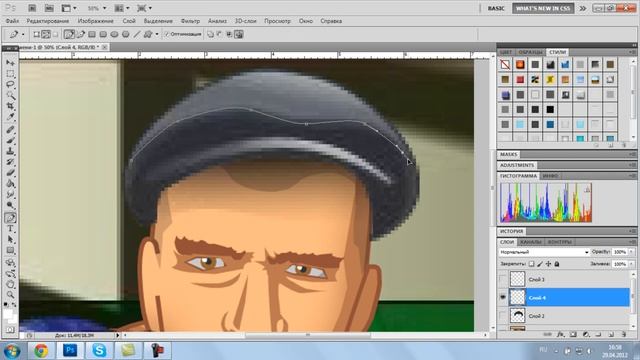Click WHAT'S NEW IN CS5 workspace button
Screen dimensions: 640x360
[x=543, y=8]
